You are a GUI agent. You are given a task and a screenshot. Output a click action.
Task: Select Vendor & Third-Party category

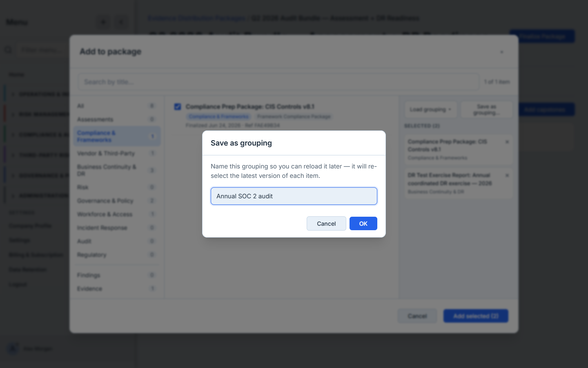pos(117,153)
